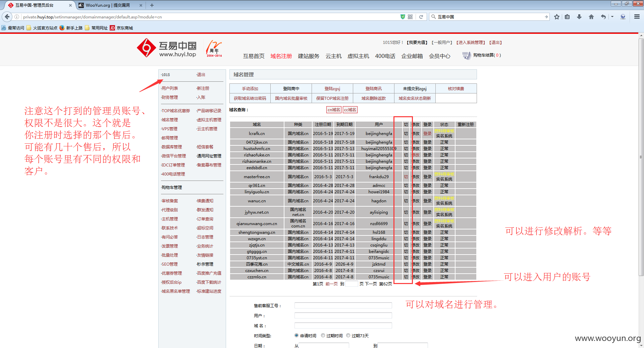Open the 新手上路 Firefox bookmark
Viewport: 644px width, 348px height.
click(71, 28)
